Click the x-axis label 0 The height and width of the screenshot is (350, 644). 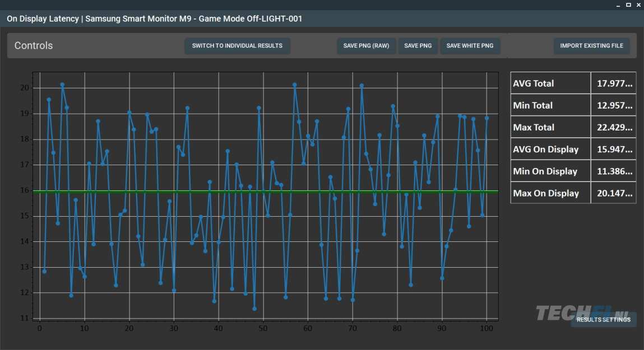tap(40, 328)
